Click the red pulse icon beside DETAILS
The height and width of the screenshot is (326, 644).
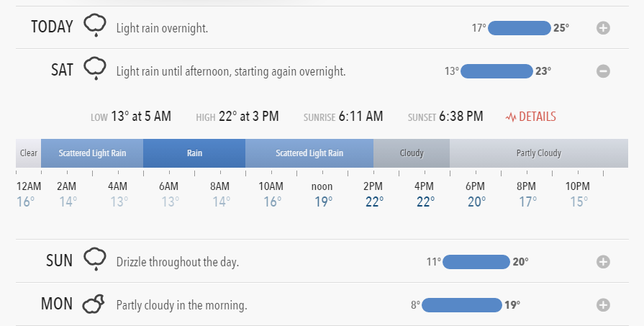[511, 117]
